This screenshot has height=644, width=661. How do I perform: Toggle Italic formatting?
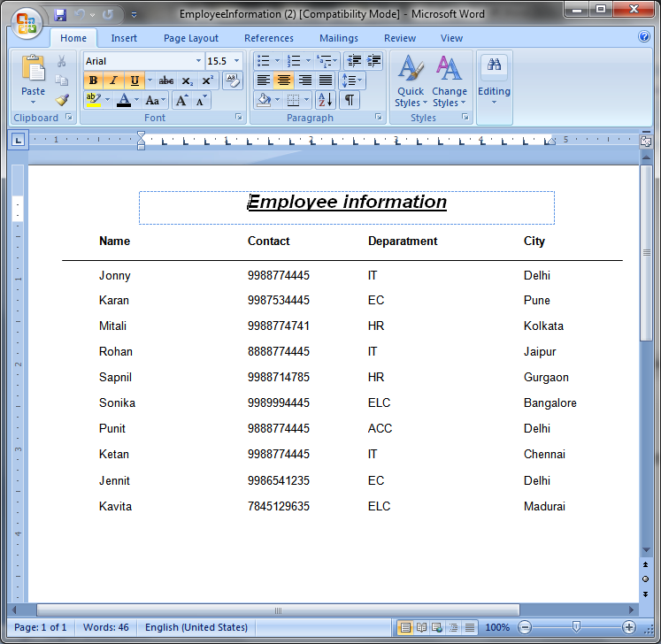click(x=114, y=80)
